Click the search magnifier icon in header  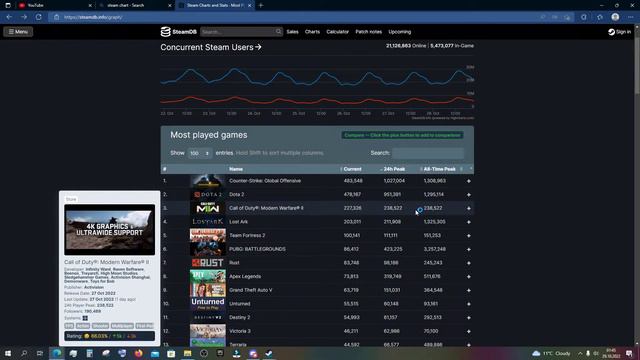click(x=278, y=32)
